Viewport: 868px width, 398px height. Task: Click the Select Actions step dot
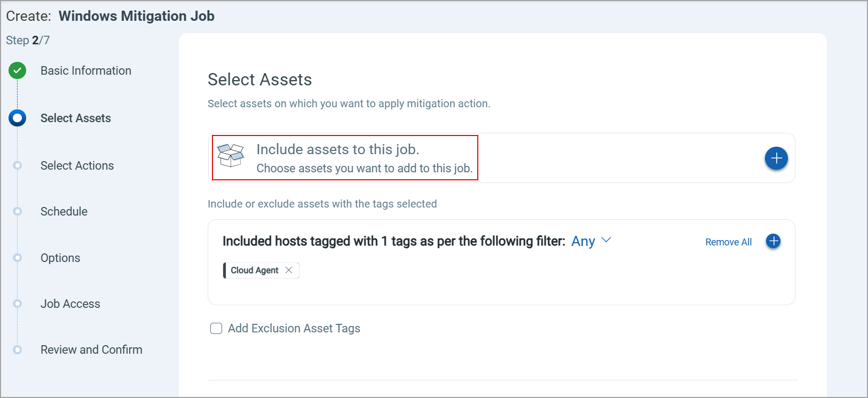18,165
